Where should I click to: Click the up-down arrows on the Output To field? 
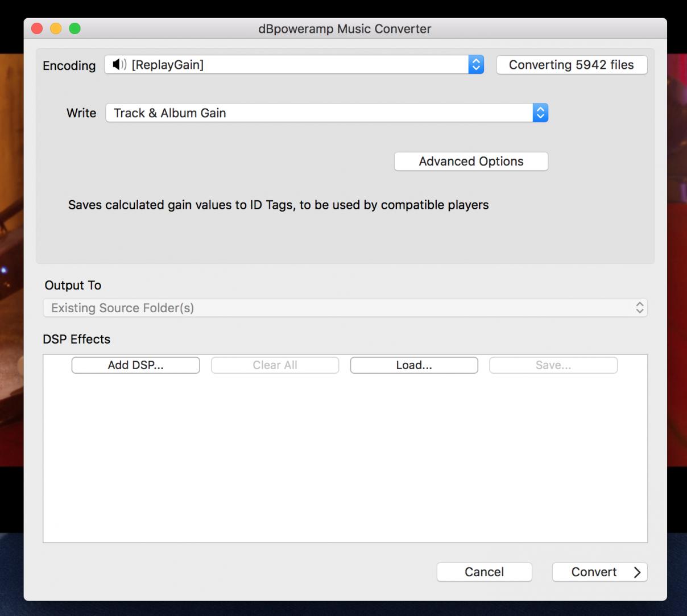point(640,308)
